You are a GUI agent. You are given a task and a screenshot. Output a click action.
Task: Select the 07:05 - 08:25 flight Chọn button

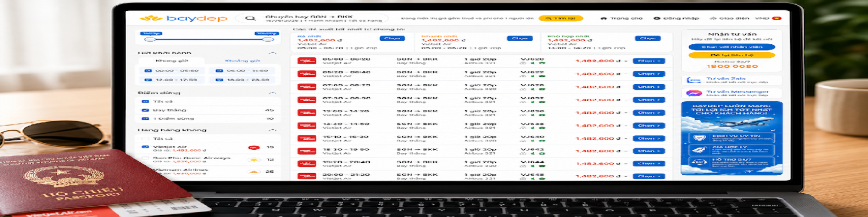(649, 87)
